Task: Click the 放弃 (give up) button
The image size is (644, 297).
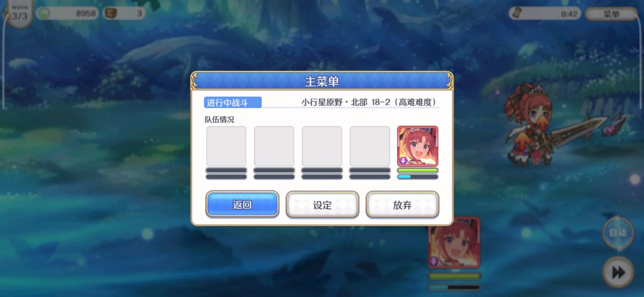Action: tap(402, 204)
